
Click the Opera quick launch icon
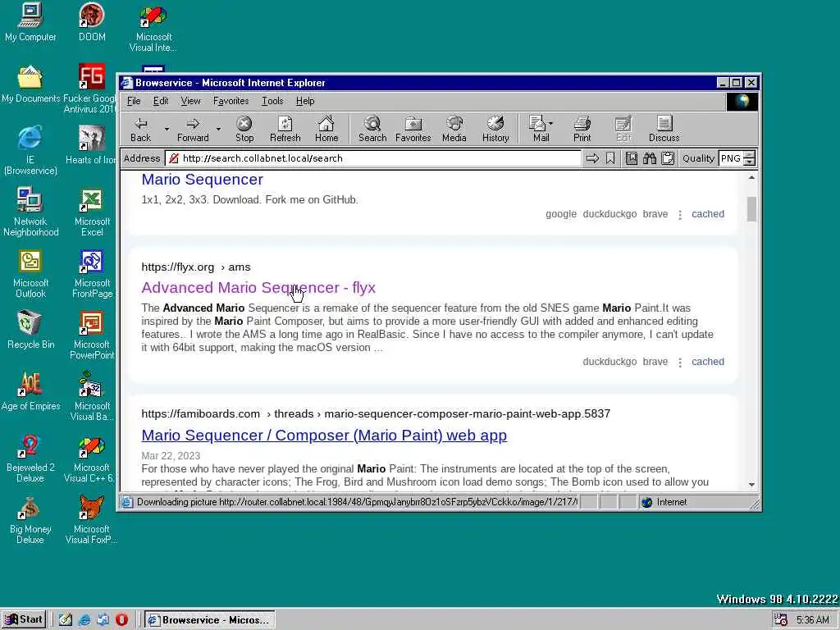click(121, 620)
